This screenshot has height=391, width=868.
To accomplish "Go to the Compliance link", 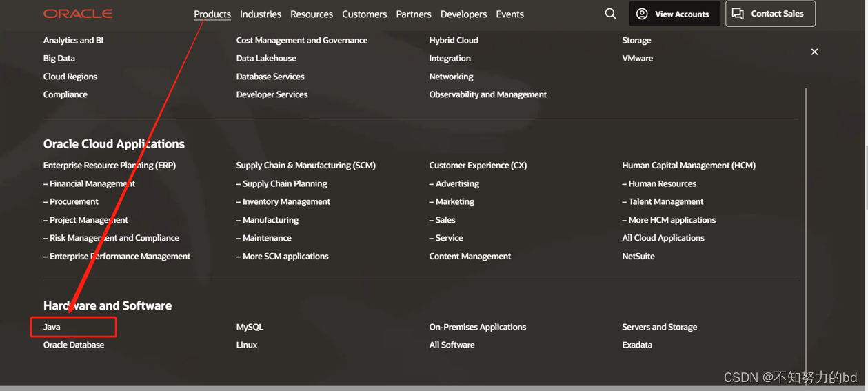I will 65,94.
